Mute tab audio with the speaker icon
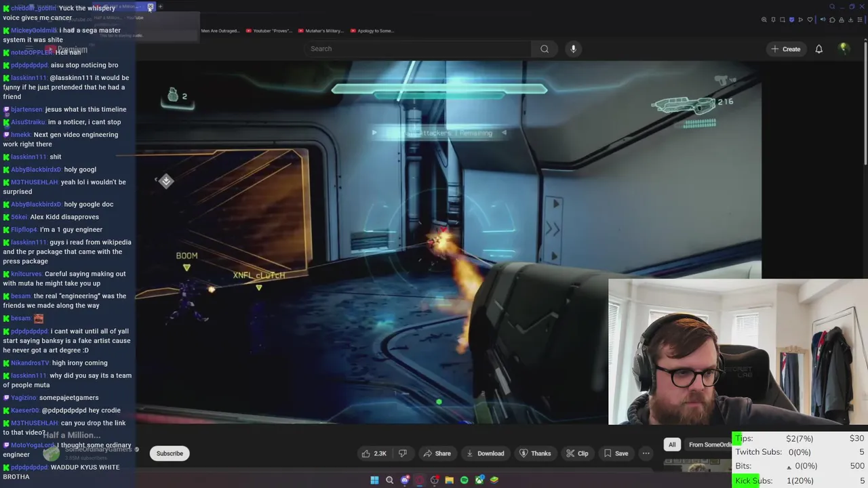The height and width of the screenshot is (488, 868). click(823, 20)
